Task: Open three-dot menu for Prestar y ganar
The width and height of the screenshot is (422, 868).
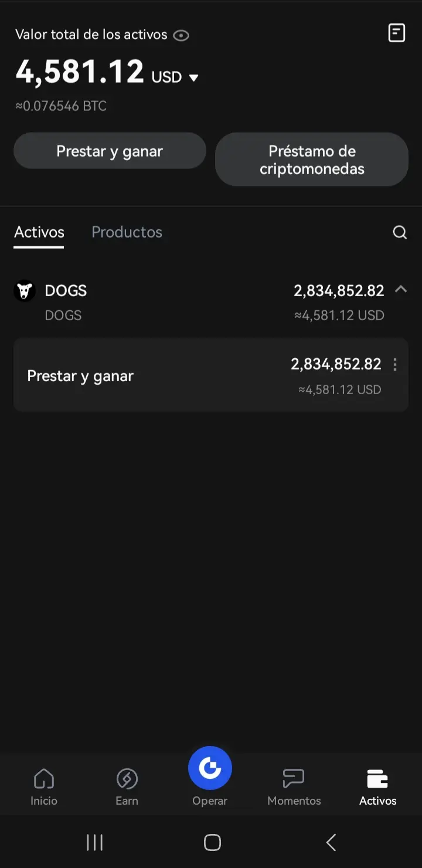Action: pyautogui.click(x=395, y=365)
